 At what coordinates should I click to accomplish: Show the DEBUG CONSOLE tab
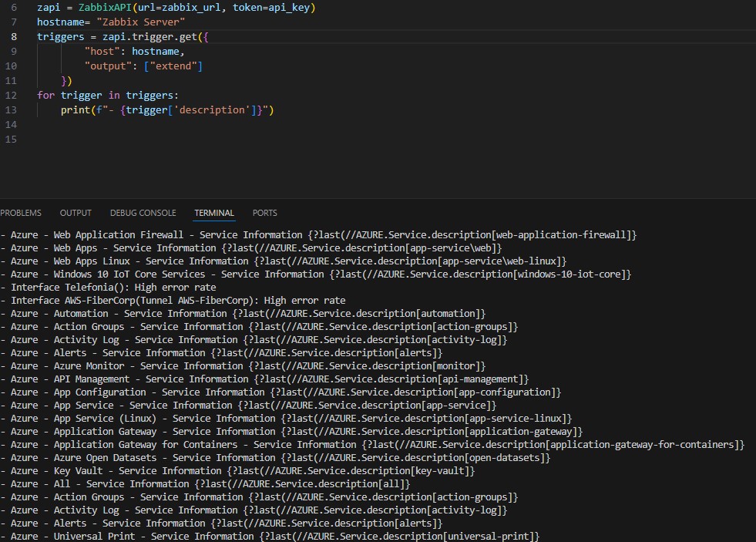point(143,213)
